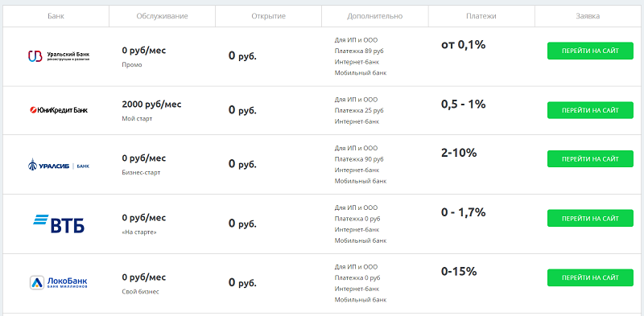Image resolution: width=644 pixels, height=316 pixels.
Task: Click the 2000 руб/мес service price
Action: [151, 105]
